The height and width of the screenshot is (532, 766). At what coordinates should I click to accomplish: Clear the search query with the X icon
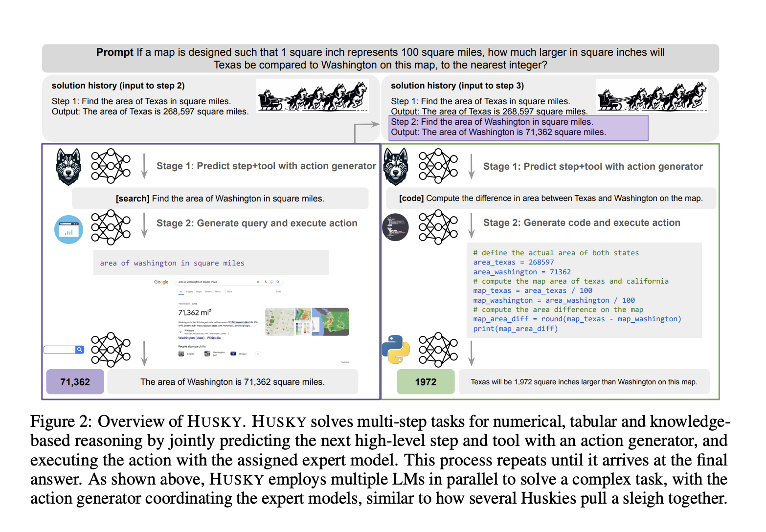[258, 282]
